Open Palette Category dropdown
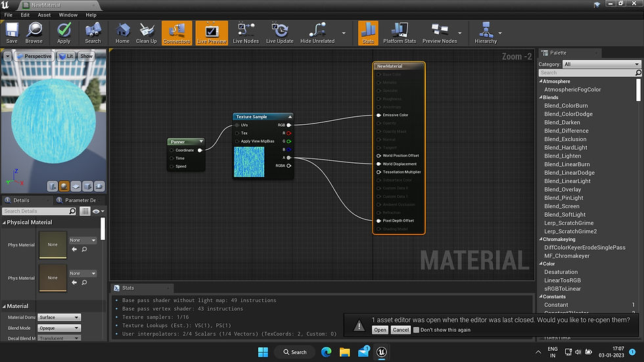This screenshot has width=644, height=362. tap(601, 64)
